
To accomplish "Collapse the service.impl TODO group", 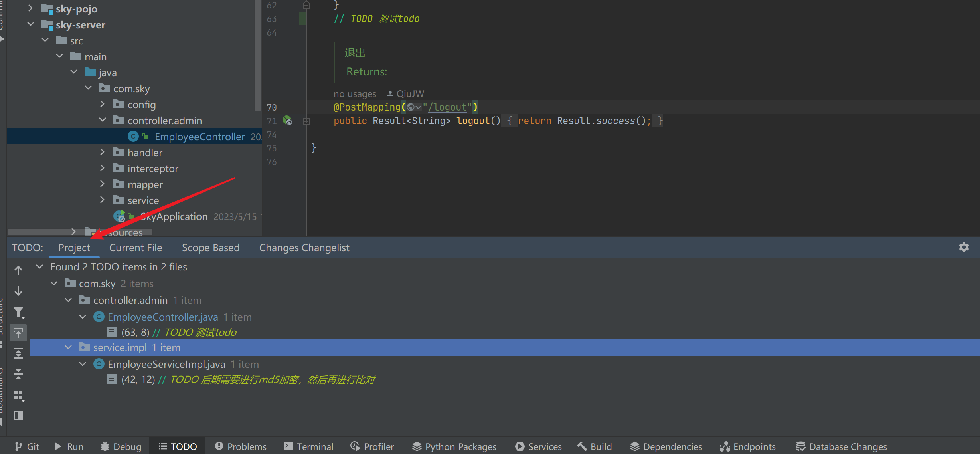I will point(68,347).
